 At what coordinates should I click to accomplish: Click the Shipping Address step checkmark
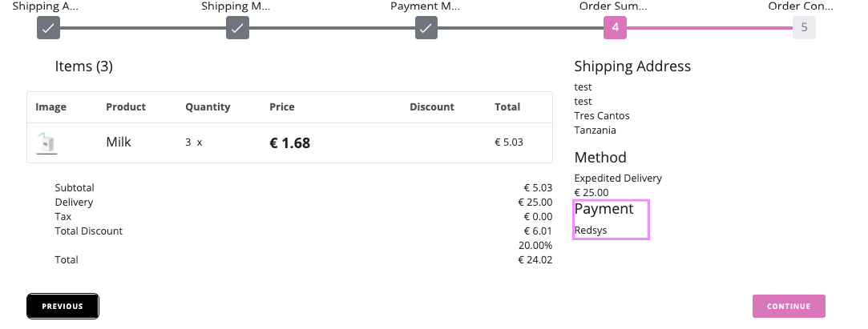[48, 28]
